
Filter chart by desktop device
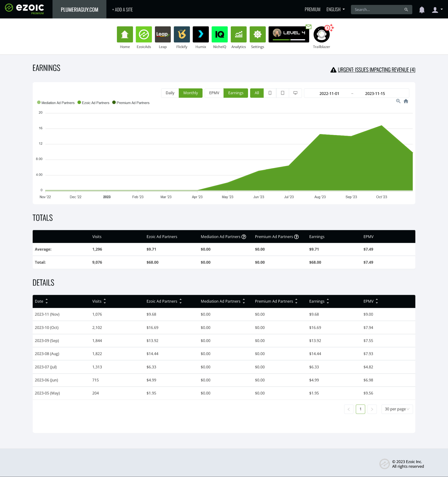coord(295,93)
